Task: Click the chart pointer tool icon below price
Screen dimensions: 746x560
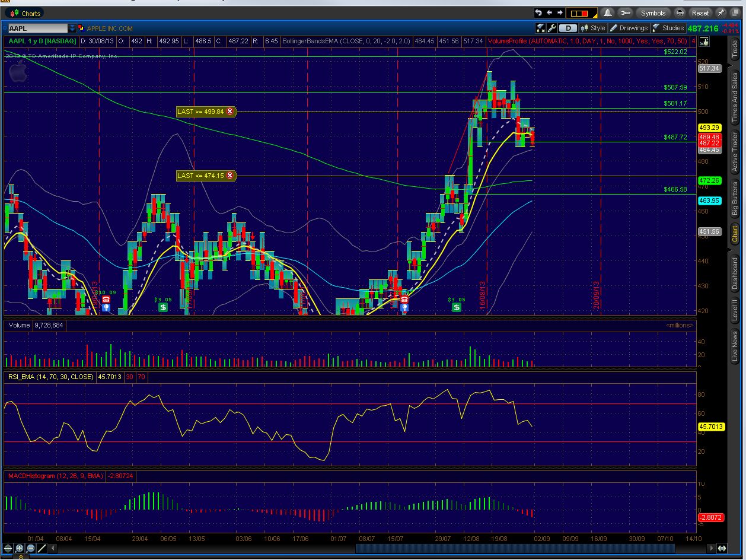Action: click(x=704, y=41)
